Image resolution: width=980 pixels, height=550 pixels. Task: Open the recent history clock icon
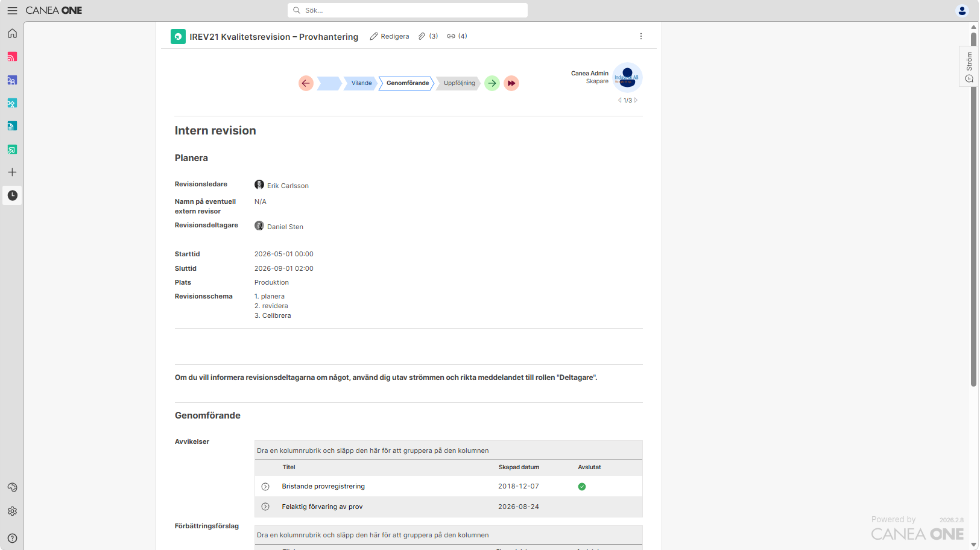click(x=12, y=195)
